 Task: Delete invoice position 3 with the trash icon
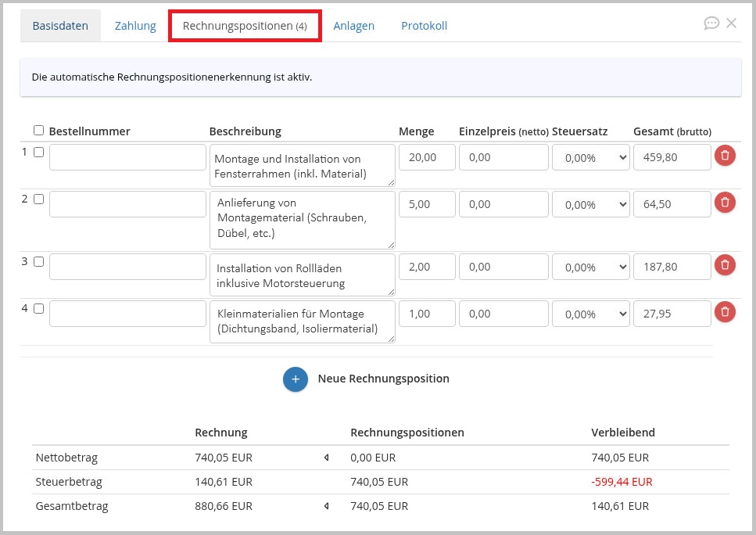[725, 265]
